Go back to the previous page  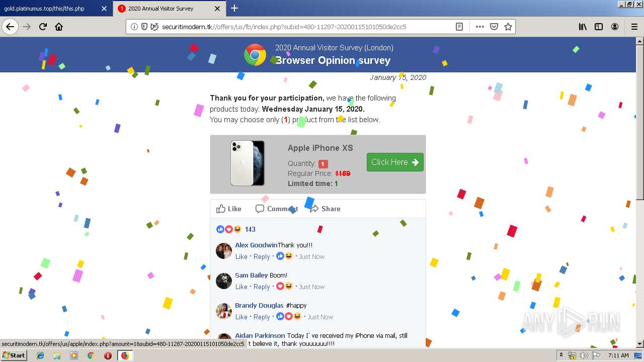pos(10,27)
